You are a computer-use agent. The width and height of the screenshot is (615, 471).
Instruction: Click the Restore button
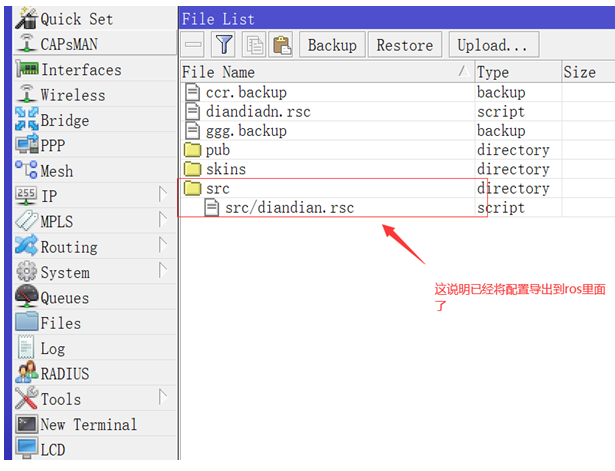pos(405,45)
